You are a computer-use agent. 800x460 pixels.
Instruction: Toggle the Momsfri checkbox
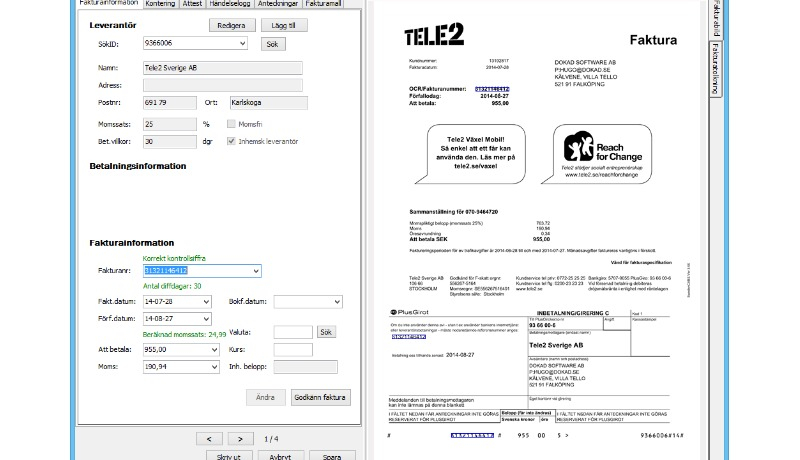pyautogui.click(x=231, y=124)
